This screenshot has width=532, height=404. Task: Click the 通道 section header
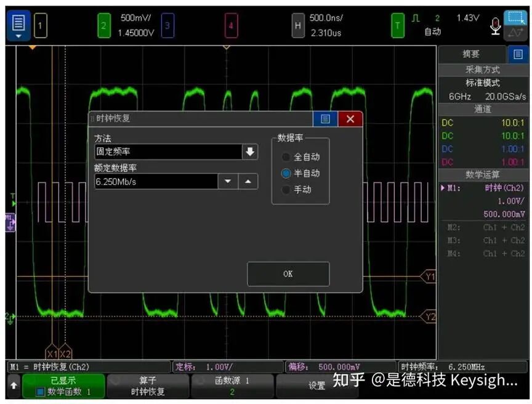click(x=483, y=109)
